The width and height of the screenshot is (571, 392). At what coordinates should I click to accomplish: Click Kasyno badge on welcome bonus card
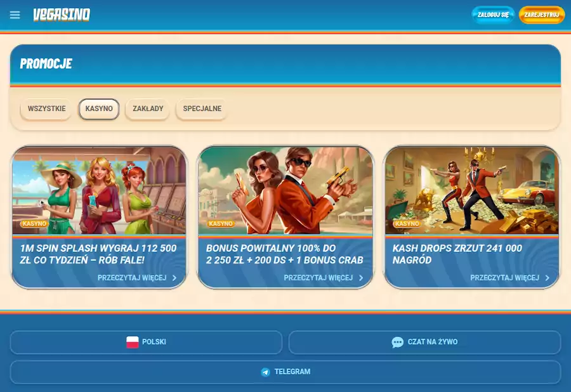click(x=221, y=224)
